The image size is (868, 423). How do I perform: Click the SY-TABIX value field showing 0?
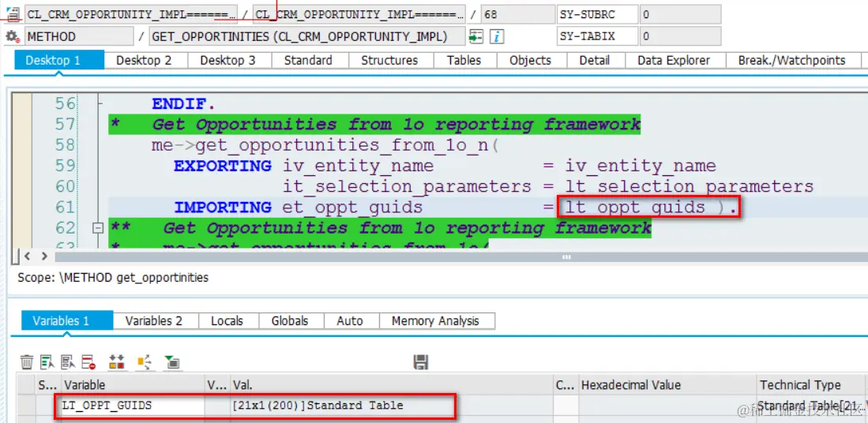tap(680, 37)
